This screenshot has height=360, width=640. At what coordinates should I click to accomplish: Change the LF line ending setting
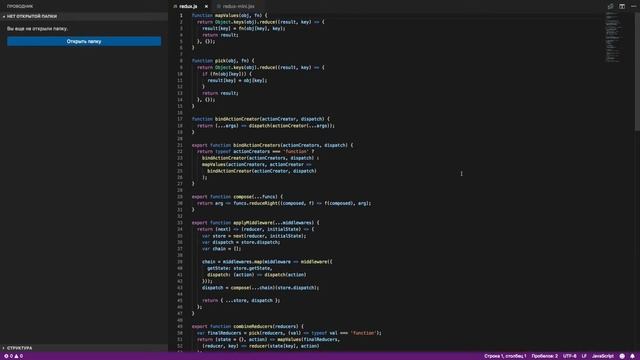584,356
